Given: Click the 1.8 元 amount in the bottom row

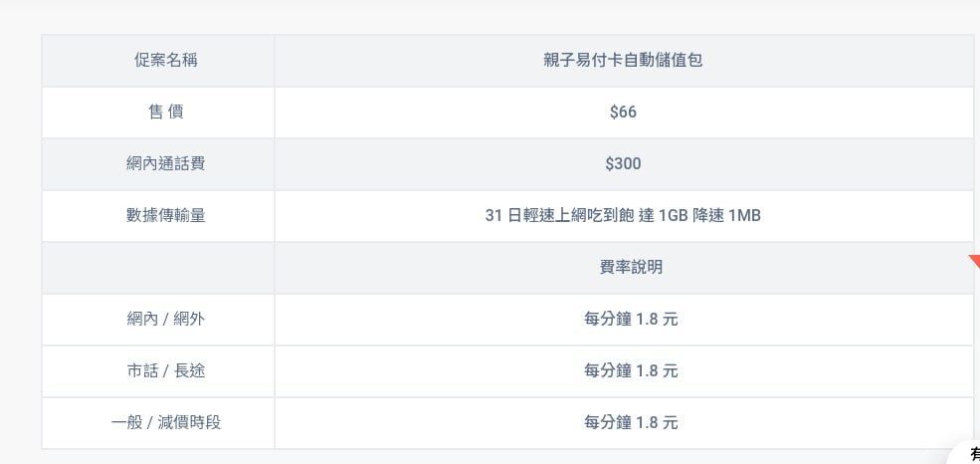Looking at the screenshot, I should pyautogui.click(x=657, y=423).
